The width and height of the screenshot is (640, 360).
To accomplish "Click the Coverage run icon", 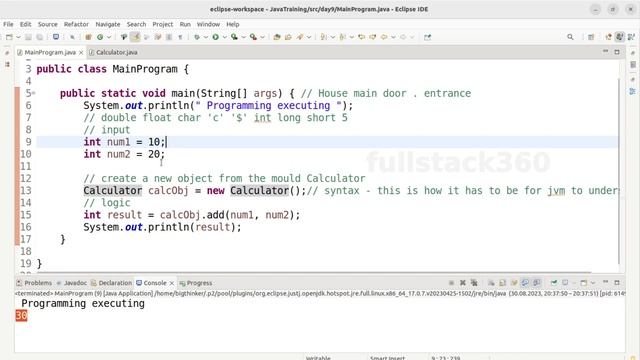I will tap(234, 37).
